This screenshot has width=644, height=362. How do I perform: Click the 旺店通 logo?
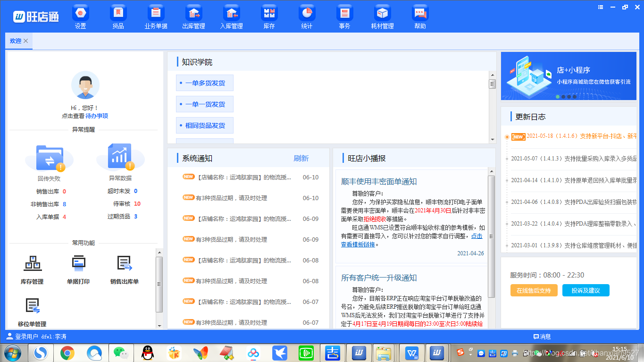pos(36,17)
